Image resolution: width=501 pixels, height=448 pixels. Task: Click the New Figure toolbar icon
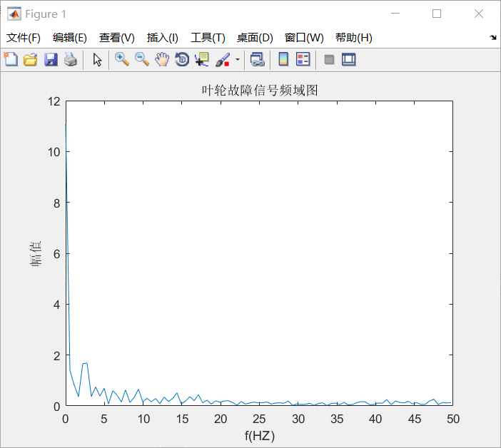pos(11,59)
